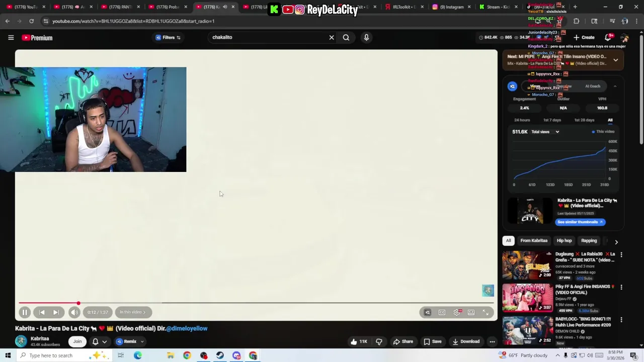The image size is (644, 362).
Task: Reload the page in browser toolbar
Action: [31, 21]
